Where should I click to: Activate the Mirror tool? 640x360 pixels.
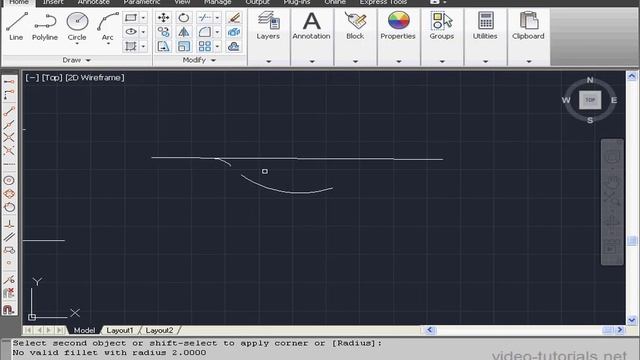pyautogui.click(x=184, y=32)
